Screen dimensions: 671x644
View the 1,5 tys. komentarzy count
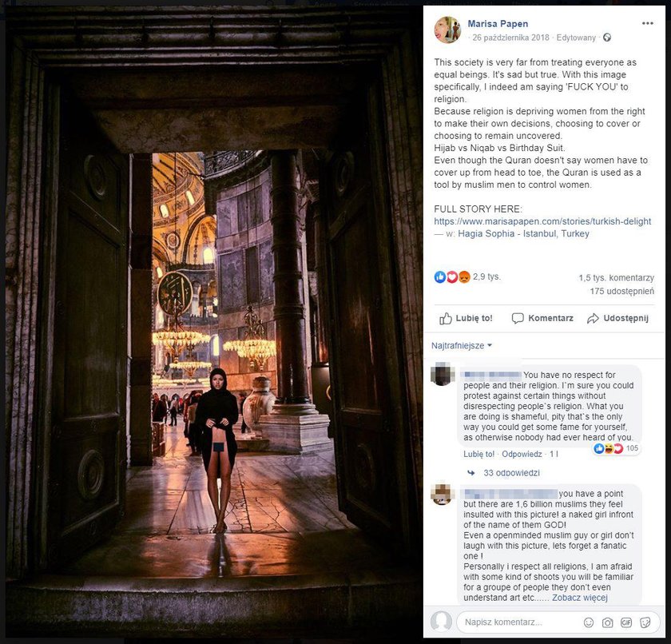point(616,278)
